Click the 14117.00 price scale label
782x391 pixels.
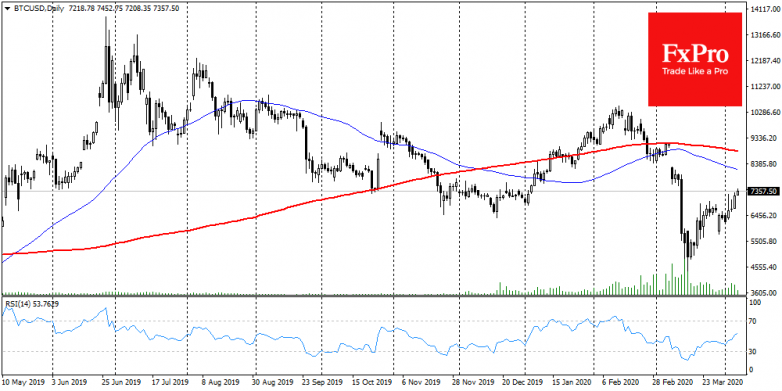coord(764,8)
